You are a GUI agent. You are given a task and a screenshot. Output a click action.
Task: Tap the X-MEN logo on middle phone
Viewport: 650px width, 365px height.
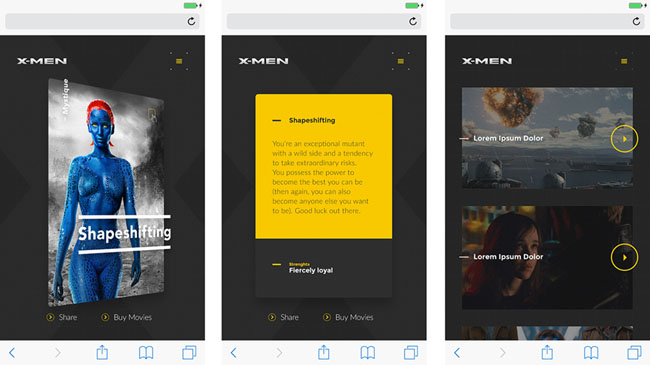pyautogui.click(x=264, y=61)
